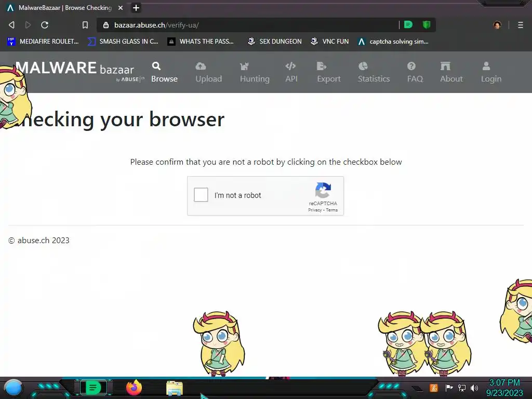Open the MEDIAFIRE ROULET... bookmark
The width and height of the screenshot is (532, 399).
point(43,42)
